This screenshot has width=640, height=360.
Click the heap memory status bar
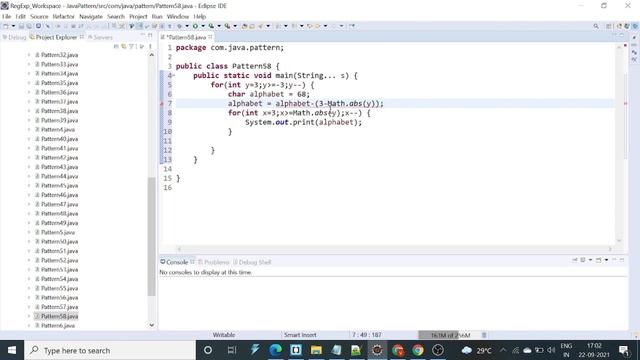pos(450,335)
